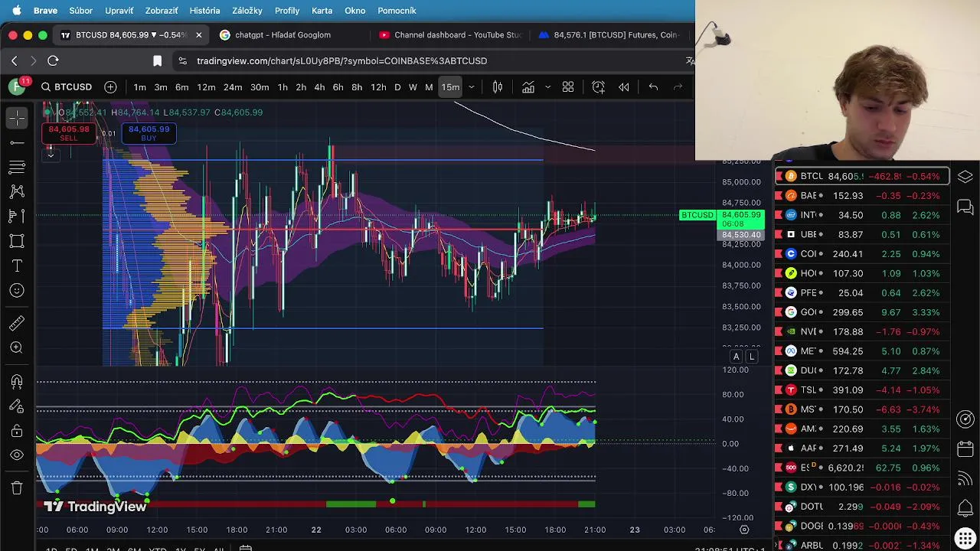Switch to the 30m timeframe
Image resolution: width=980 pixels, height=551 pixels.
260,87
